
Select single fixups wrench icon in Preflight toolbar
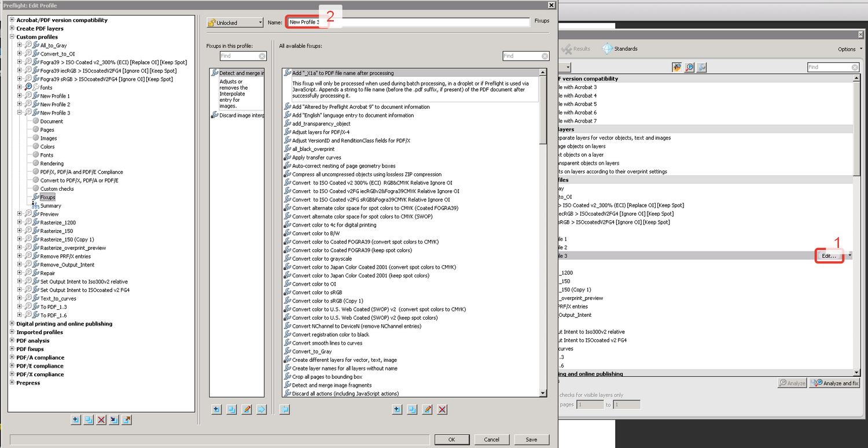pos(702,67)
